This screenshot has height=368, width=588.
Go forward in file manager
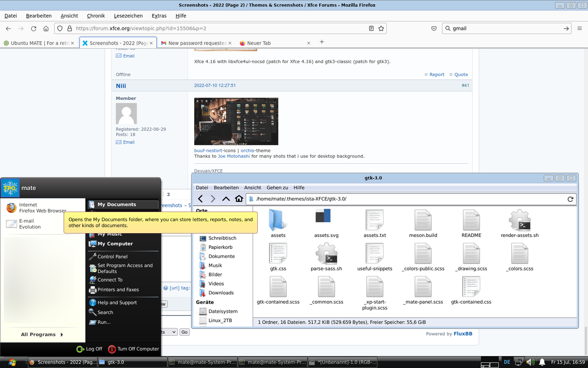[213, 199]
